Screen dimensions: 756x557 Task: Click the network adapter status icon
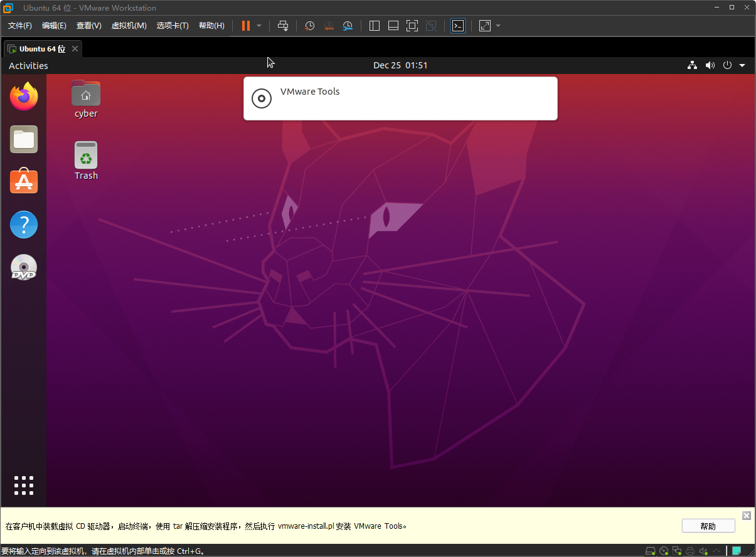coord(677,551)
